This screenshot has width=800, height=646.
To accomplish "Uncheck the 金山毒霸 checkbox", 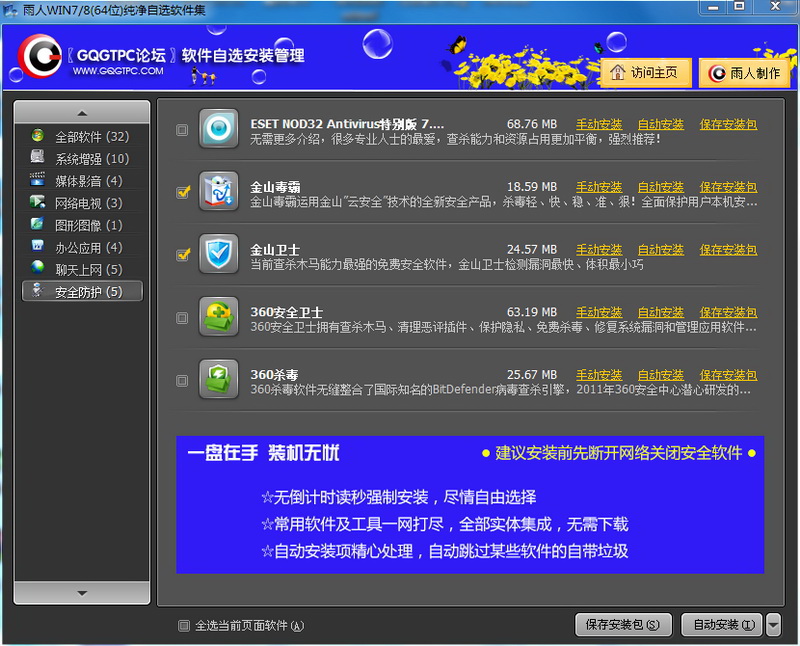I will tap(182, 193).
